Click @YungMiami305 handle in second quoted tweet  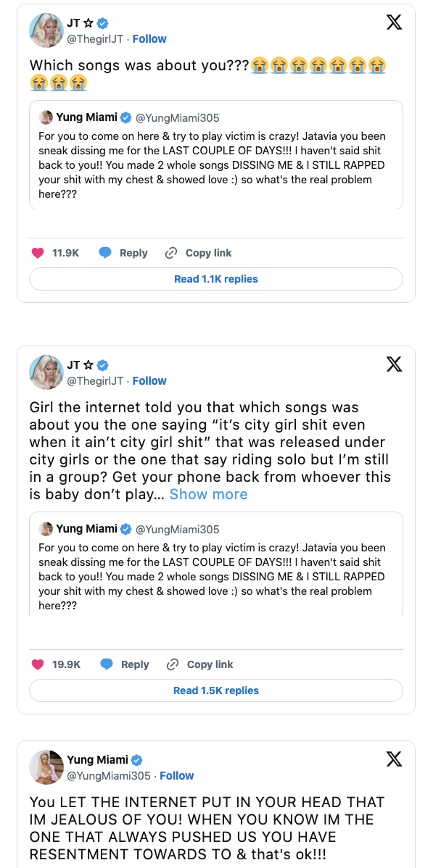pyautogui.click(x=177, y=530)
